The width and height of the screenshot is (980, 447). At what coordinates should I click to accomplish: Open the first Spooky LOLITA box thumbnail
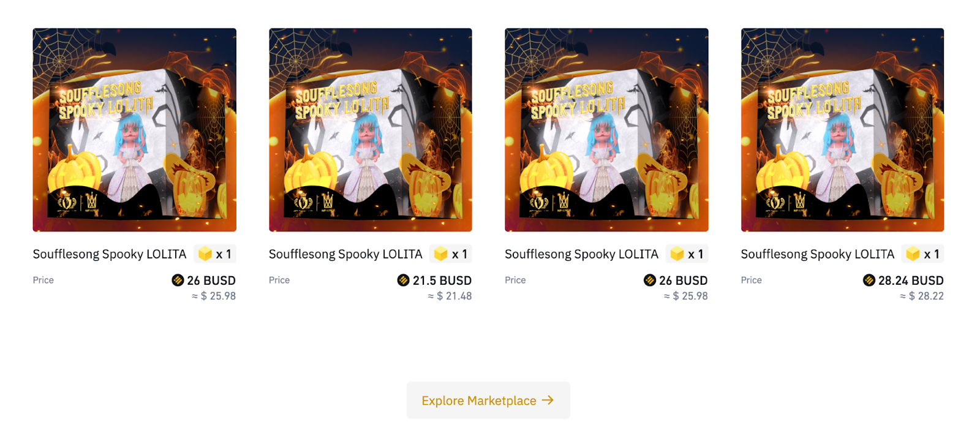[x=134, y=130]
